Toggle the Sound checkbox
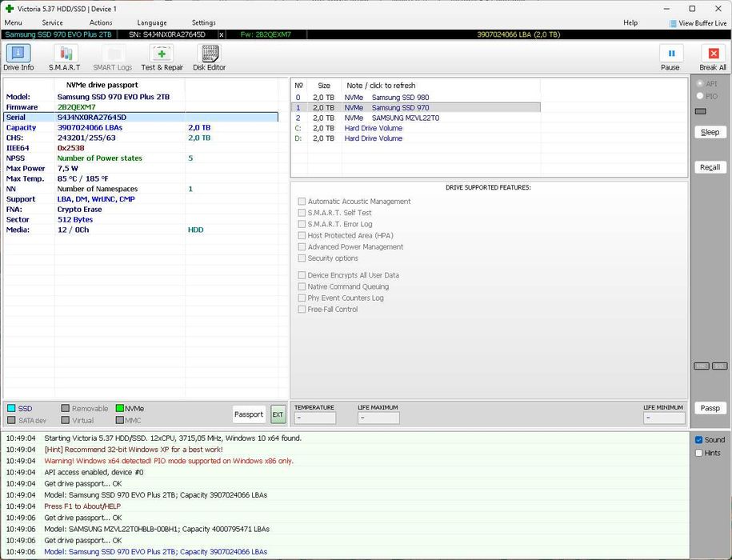The height and width of the screenshot is (560, 732). point(699,440)
